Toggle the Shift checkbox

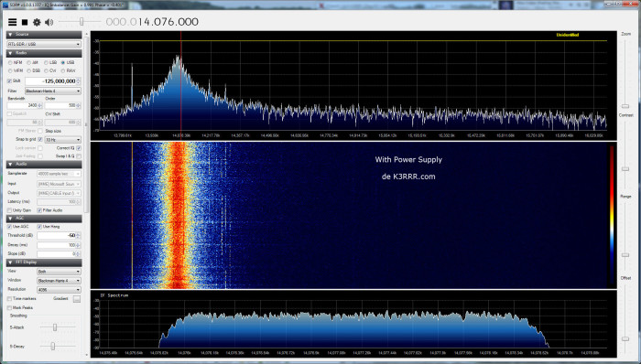tap(10, 81)
